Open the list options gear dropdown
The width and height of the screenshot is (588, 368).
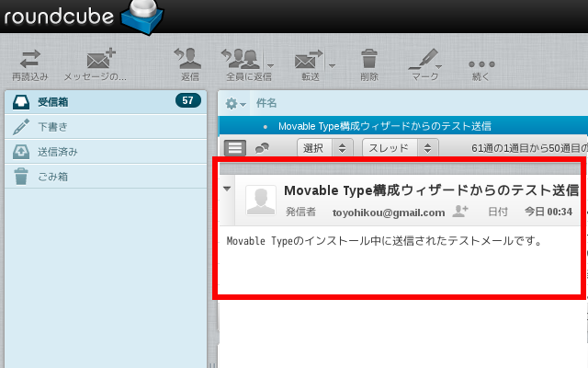pyautogui.click(x=235, y=103)
